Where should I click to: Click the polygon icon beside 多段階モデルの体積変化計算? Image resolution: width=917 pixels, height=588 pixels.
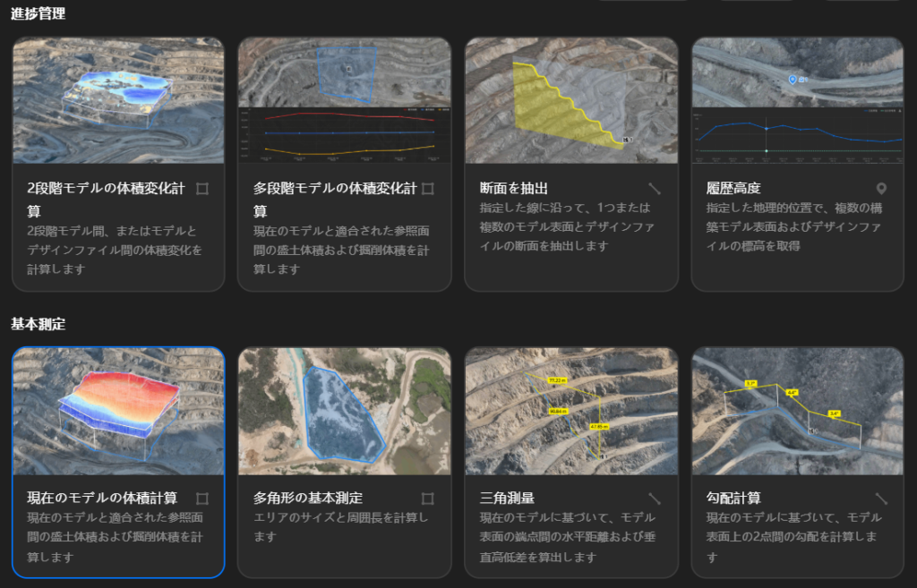[428, 189]
